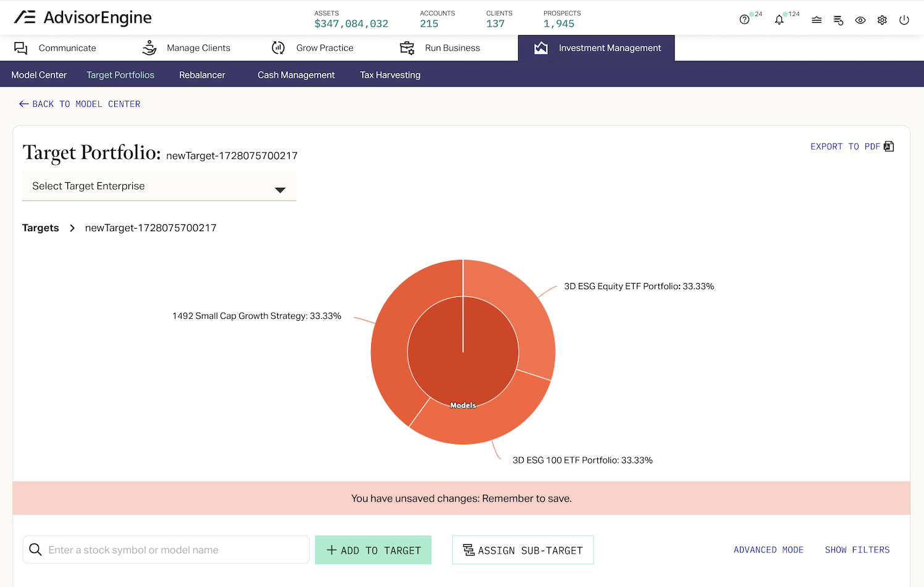
Task: Click the Models center of the donut chart
Action: [463, 352]
